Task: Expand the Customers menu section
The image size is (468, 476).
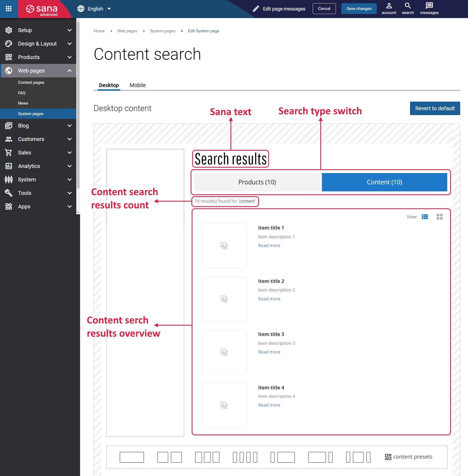Action: (69, 139)
